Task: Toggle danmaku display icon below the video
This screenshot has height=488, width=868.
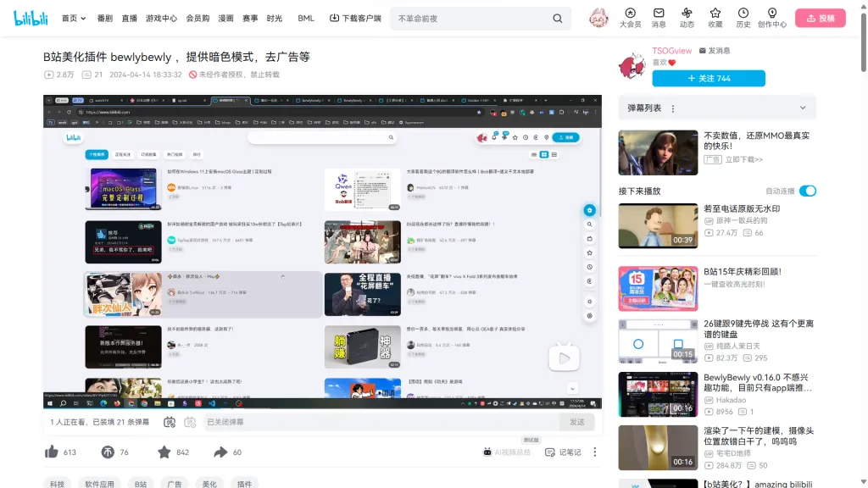Action: click(170, 422)
